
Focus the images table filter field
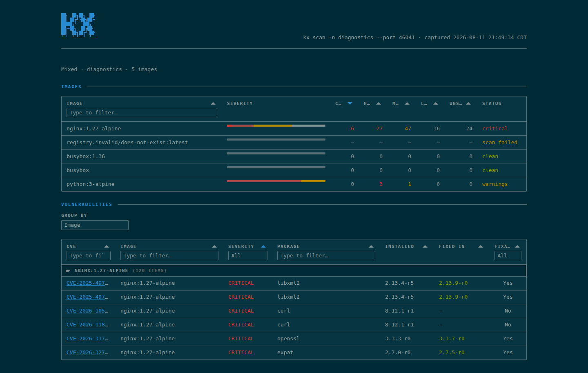tap(142, 113)
